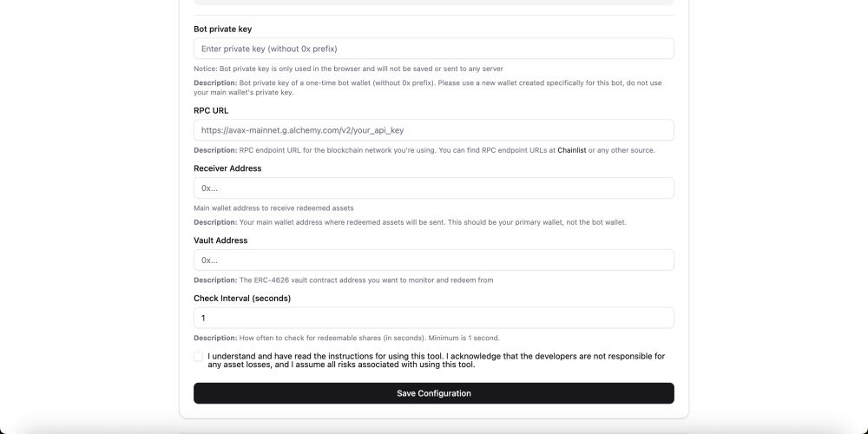This screenshot has width=868, height=434.
Task: Click the "Bot private key" field label
Action: pos(222,30)
